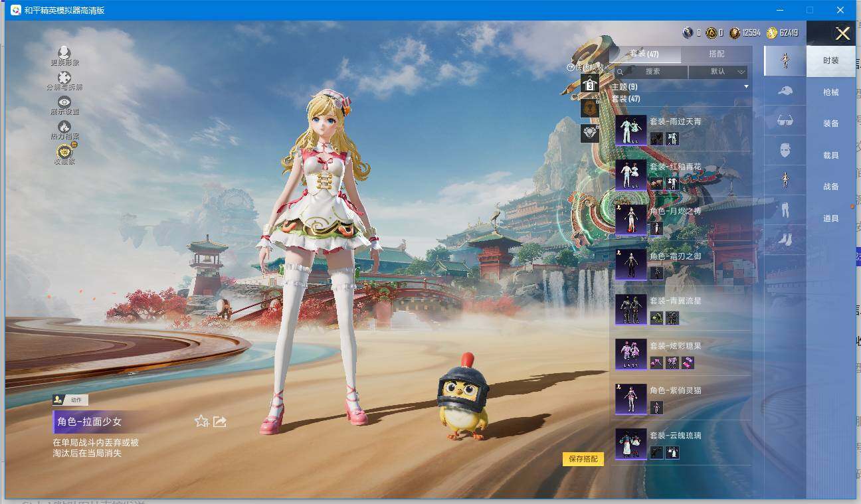The width and height of the screenshot is (861, 504).
Task: Switch to the 搭配 tab
Action: pos(717,54)
